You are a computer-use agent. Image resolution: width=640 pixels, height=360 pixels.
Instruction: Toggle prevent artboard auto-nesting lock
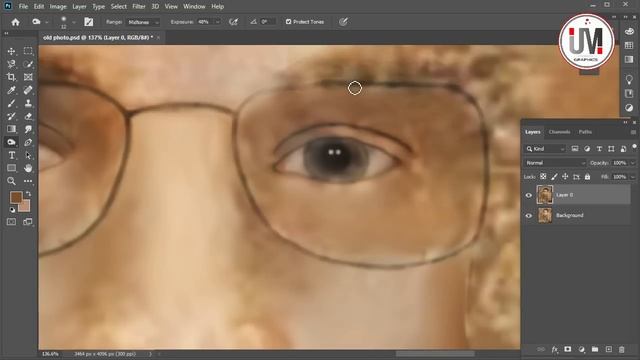(576, 177)
